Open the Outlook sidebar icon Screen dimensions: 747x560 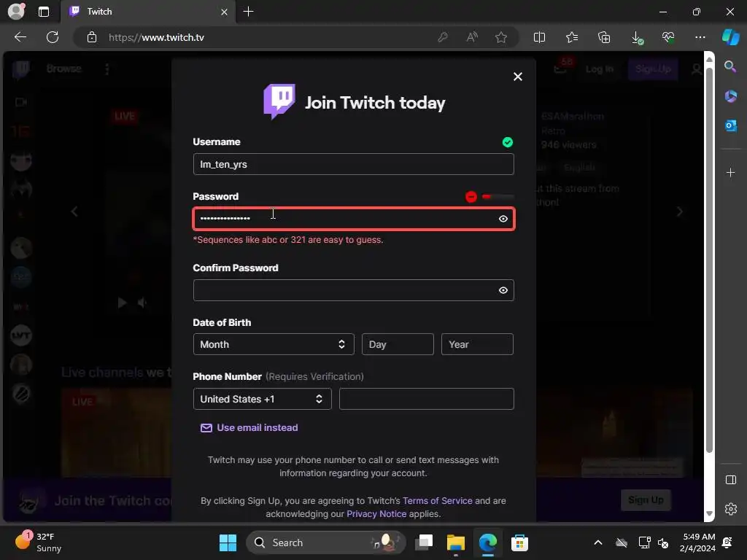pyautogui.click(x=730, y=125)
